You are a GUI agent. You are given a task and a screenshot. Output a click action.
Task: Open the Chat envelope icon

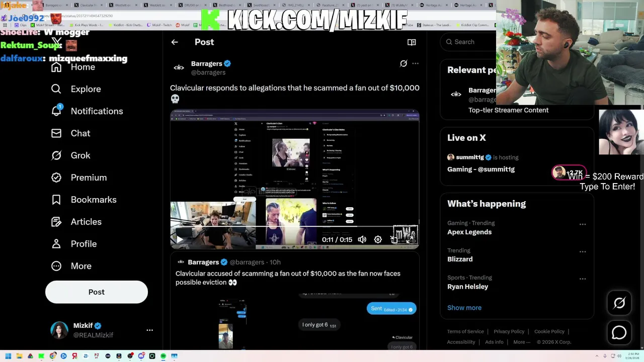tap(56, 133)
